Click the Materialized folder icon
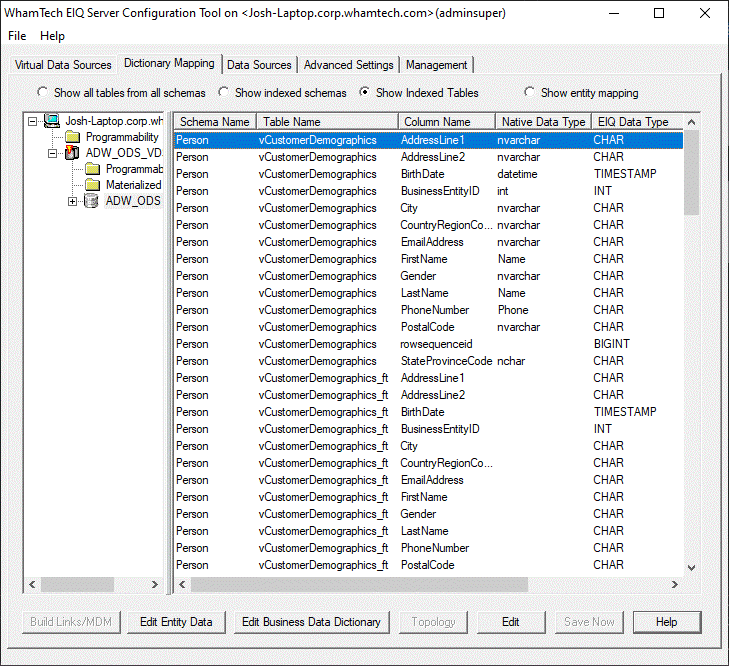This screenshot has width=729, height=666. [x=92, y=185]
